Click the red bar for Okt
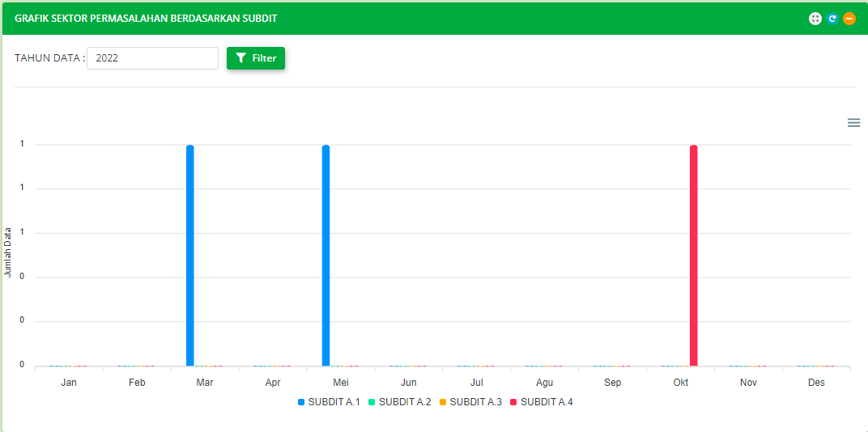868x432 pixels. [694, 255]
